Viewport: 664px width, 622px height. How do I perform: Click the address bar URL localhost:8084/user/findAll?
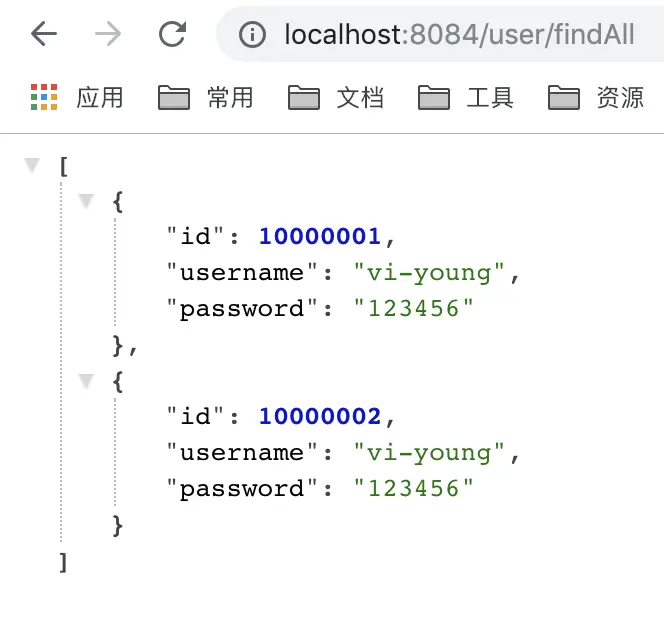[x=459, y=34]
